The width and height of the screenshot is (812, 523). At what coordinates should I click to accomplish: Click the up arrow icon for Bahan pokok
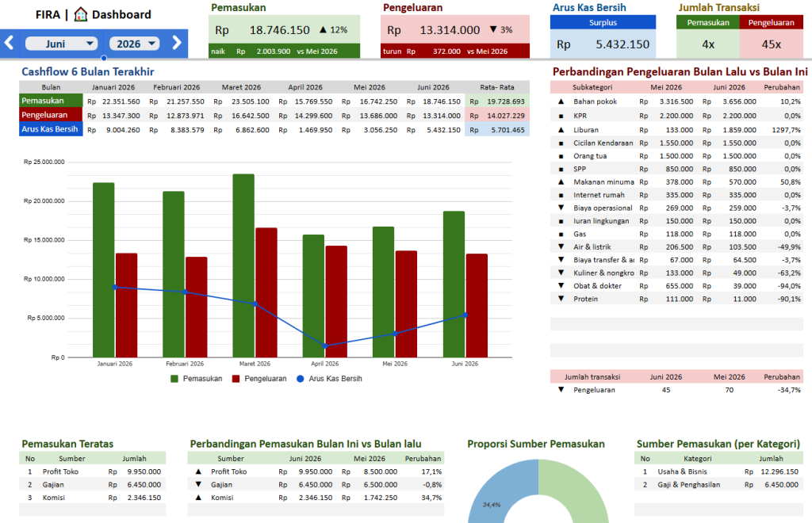coord(561,101)
